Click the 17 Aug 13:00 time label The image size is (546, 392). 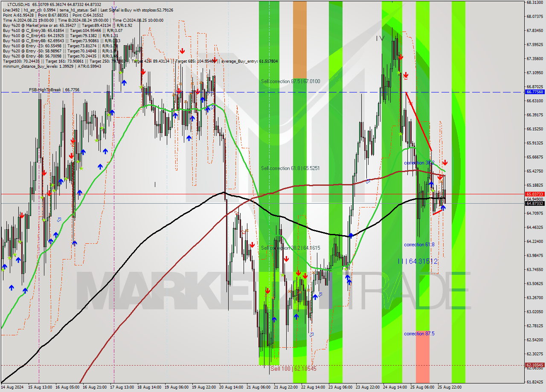(122, 387)
